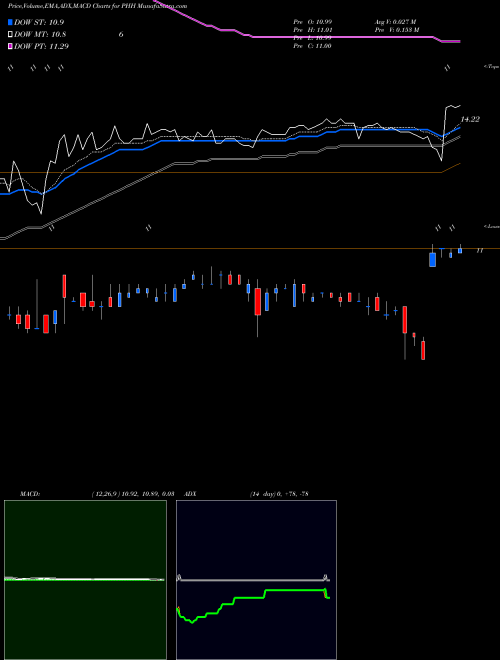
Task: Click the 14.22 price label
Action: tap(470, 120)
